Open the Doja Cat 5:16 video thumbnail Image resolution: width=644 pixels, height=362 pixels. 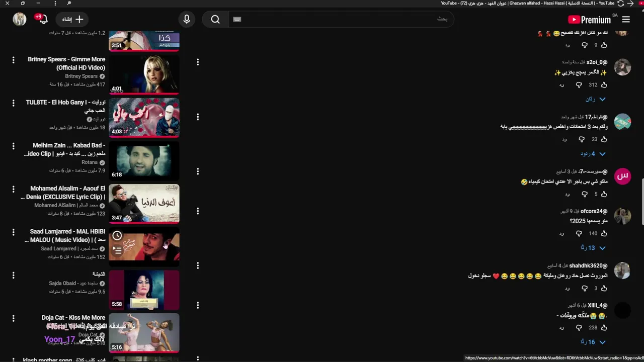pyautogui.click(x=144, y=333)
